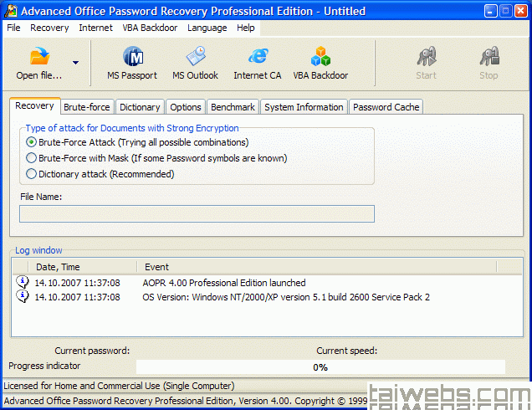The width and height of the screenshot is (532, 410).
Task: Select Brute-Force Attack radio option
Action: click(x=32, y=142)
